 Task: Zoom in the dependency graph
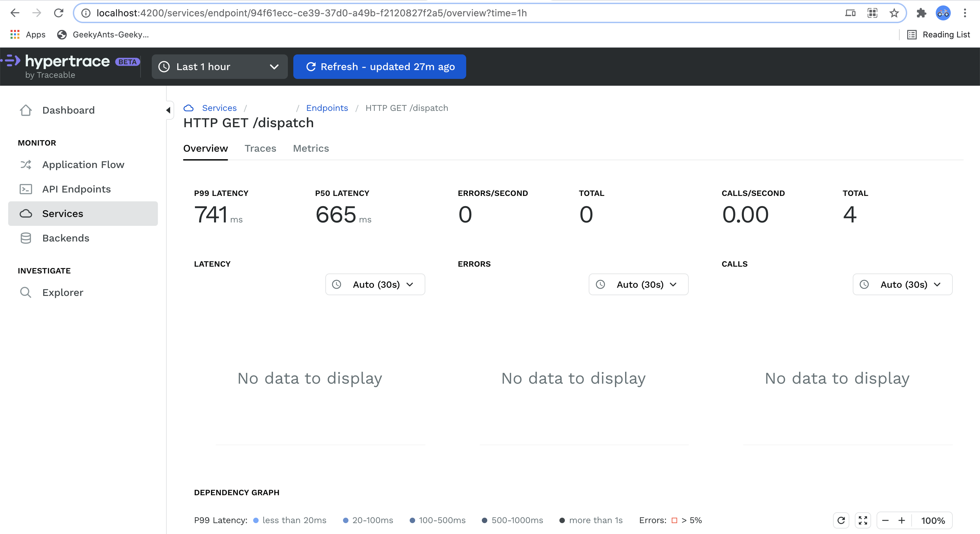[x=902, y=520]
